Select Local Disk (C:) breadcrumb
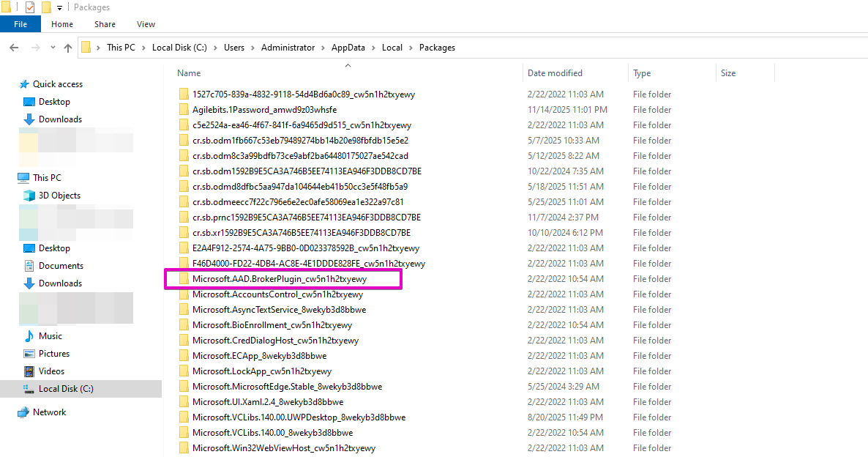This screenshot has height=457, width=868. pyautogui.click(x=179, y=48)
